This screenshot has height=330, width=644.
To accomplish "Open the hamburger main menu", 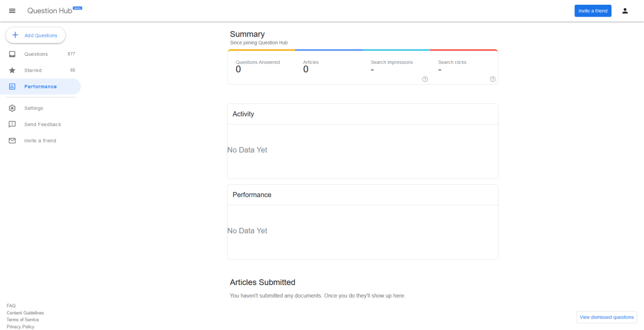I will [x=12, y=11].
